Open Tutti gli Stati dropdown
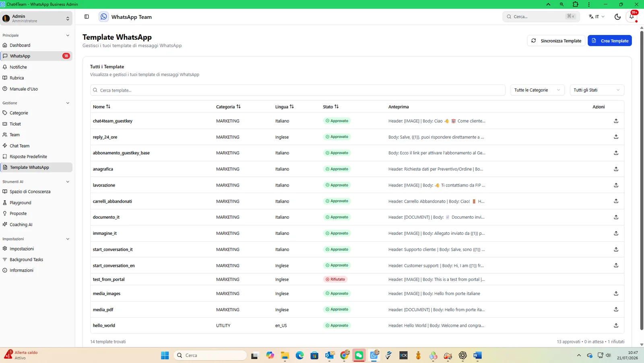644x363 pixels. coord(597,90)
